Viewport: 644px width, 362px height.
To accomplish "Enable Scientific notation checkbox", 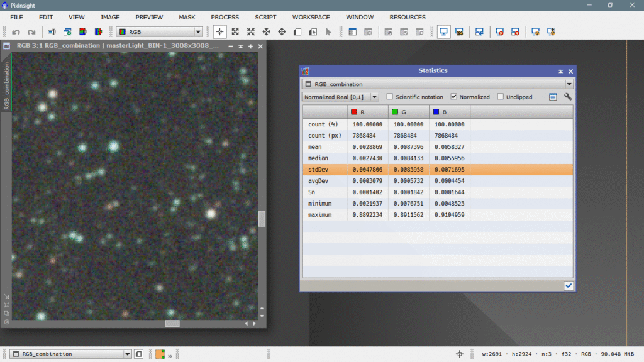I will [x=390, y=97].
